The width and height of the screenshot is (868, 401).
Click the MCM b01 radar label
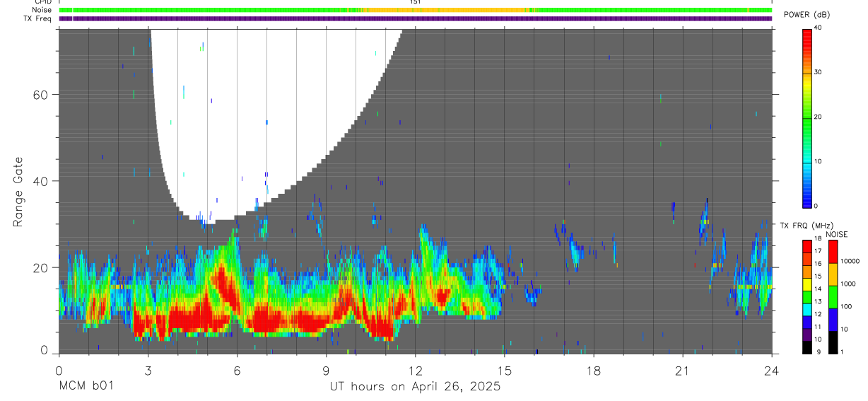click(x=86, y=386)
